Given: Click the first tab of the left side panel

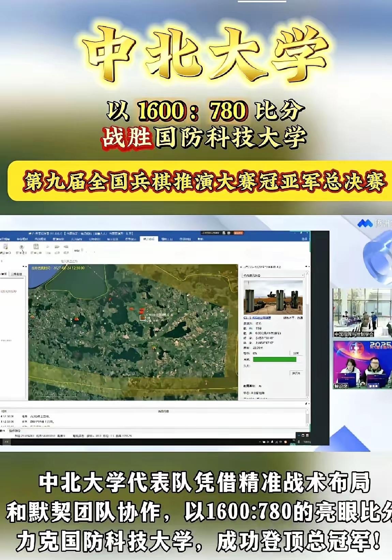Looking at the screenshot, I should tap(4, 274).
